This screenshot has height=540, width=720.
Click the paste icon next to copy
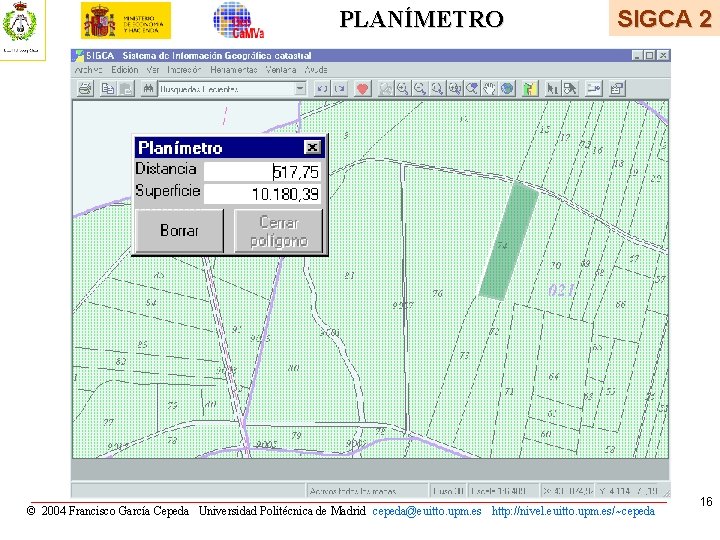[x=125, y=89]
